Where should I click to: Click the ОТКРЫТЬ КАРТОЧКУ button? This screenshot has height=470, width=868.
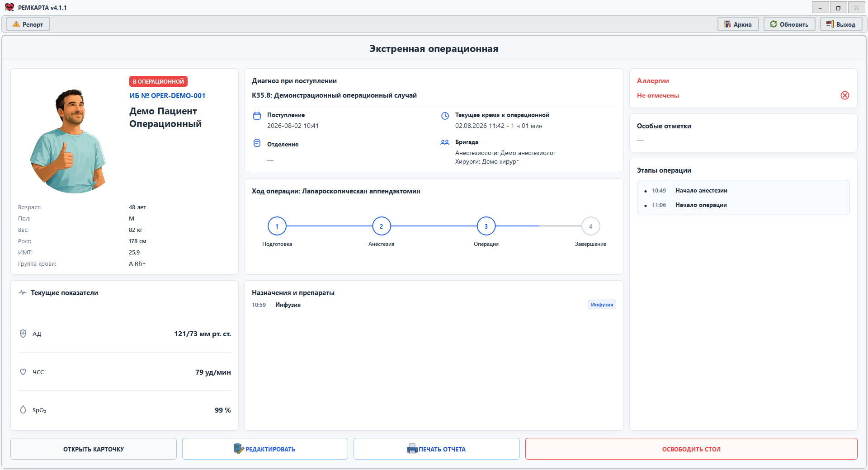coord(94,449)
